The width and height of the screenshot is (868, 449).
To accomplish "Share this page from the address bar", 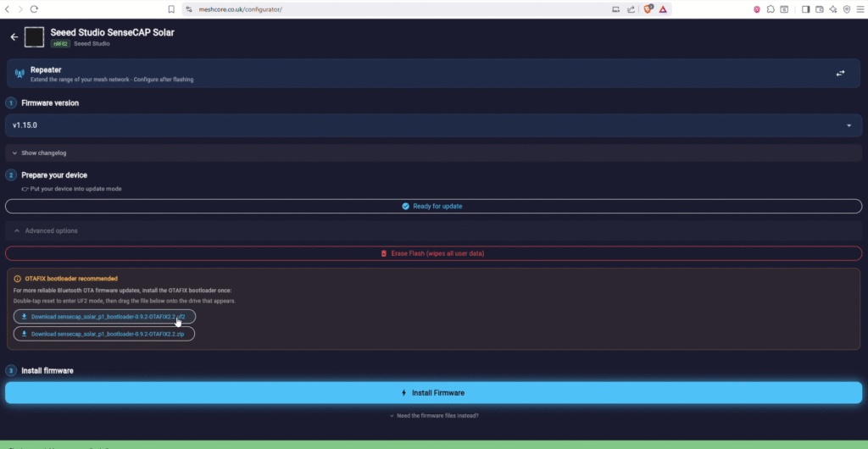I will (x=631, y=9).
